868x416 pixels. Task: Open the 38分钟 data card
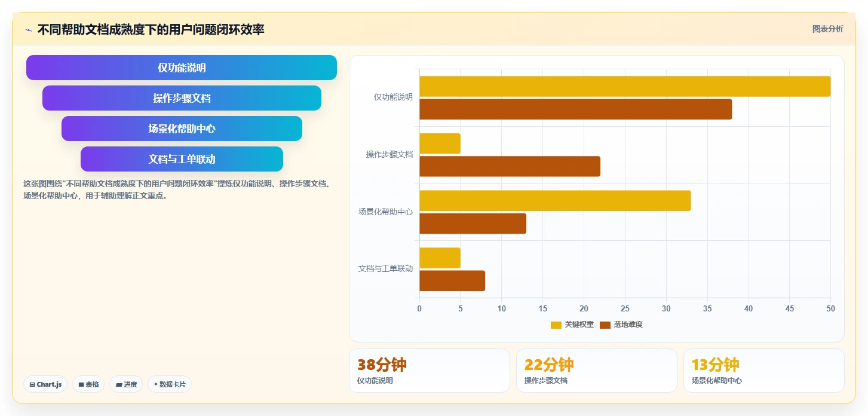(430, 371)
